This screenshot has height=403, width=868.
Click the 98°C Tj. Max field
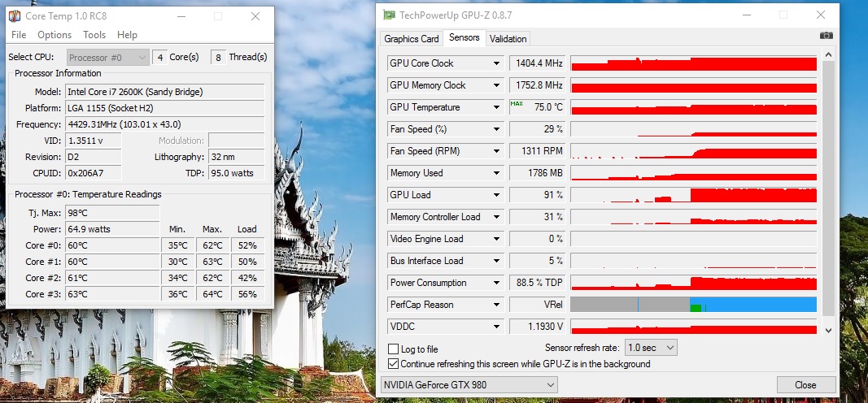tap(112, 213)
